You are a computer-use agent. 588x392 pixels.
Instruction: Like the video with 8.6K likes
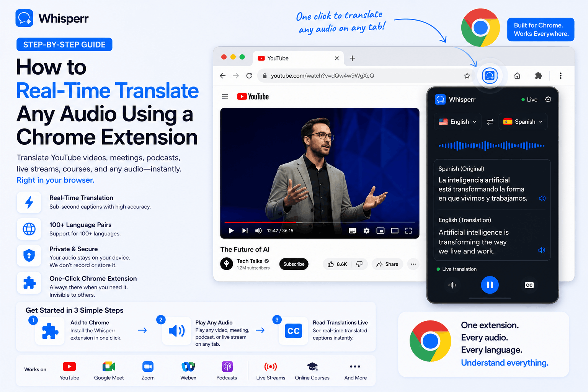337,264
